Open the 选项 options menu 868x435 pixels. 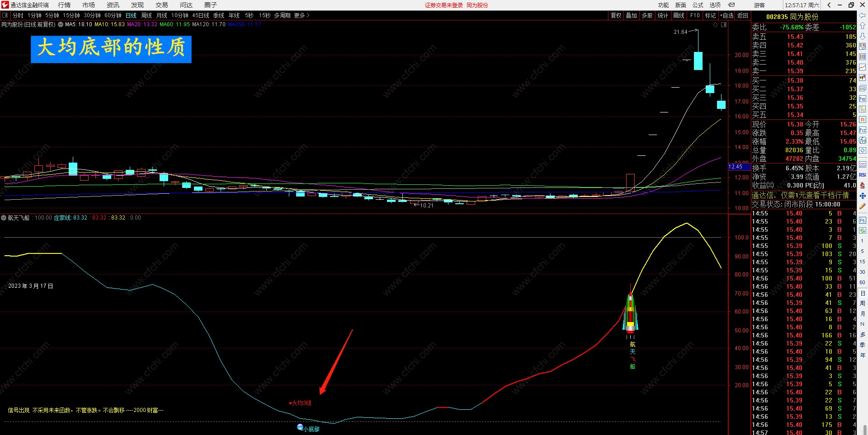point(715,5)
